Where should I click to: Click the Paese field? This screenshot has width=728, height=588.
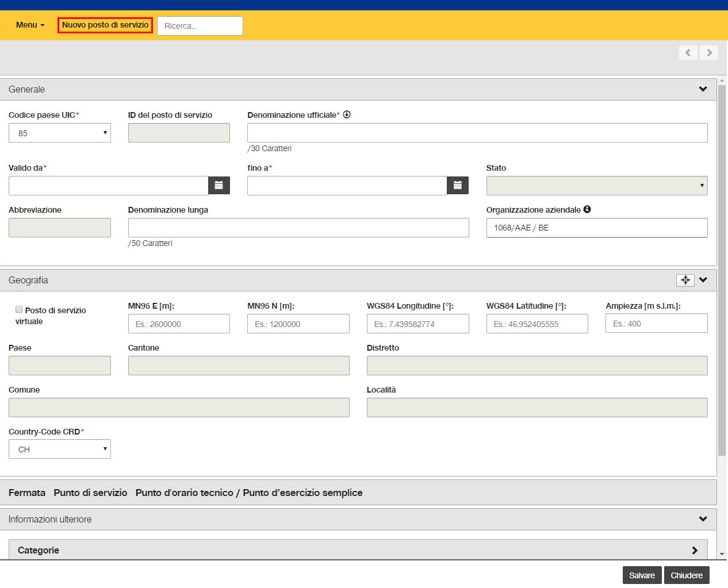pos(60,366)
